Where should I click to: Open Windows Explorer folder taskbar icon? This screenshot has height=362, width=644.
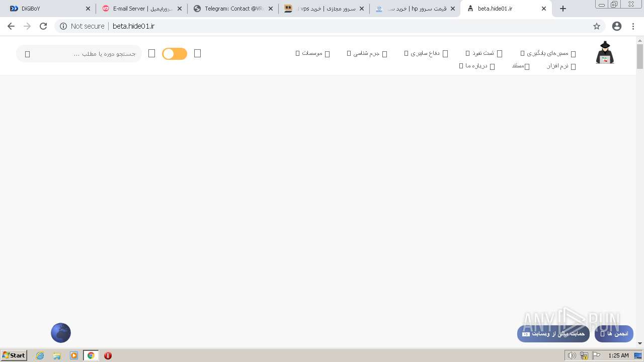(x=57, y=355)
